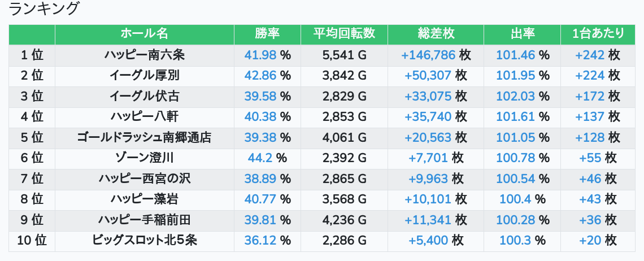Image resolution: width=644 pixels, height=261 pixels.
Task: Click the ゾーン澄川 hall name
Action: tap(145, 158)
